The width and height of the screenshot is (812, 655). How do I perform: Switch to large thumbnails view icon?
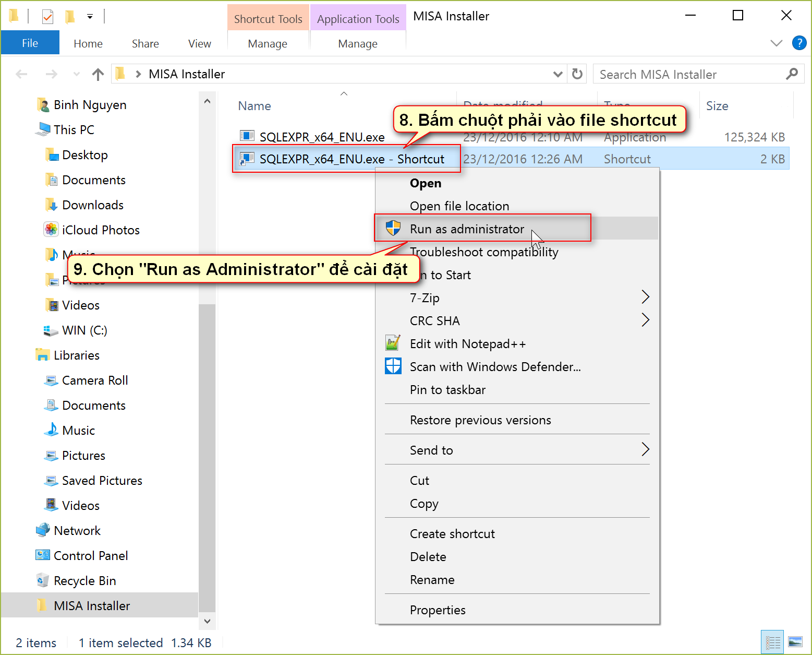[795, 642]
